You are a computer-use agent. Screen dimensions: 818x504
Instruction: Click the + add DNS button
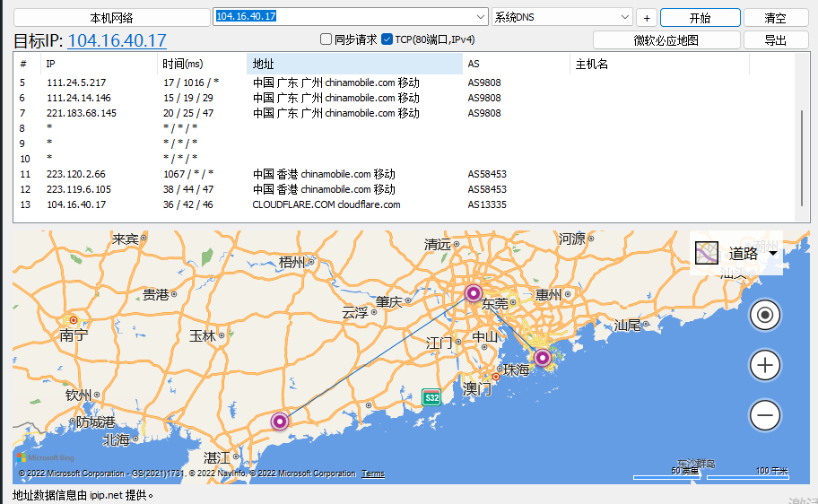pos(647,18)
